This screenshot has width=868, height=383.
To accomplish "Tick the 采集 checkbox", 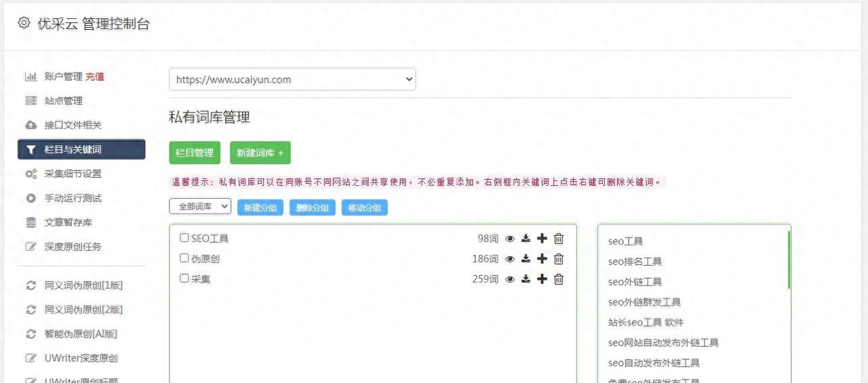I will click(x=184, y=279).
